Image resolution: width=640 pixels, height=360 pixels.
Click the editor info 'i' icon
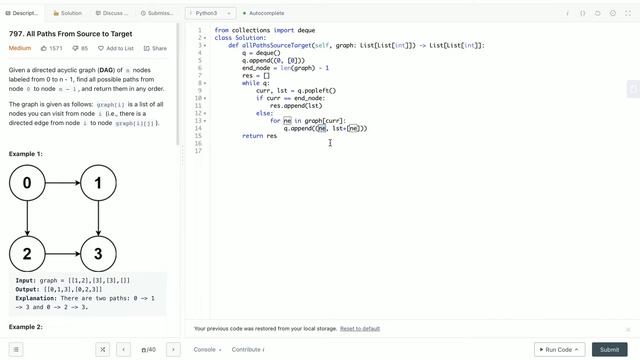567,13
